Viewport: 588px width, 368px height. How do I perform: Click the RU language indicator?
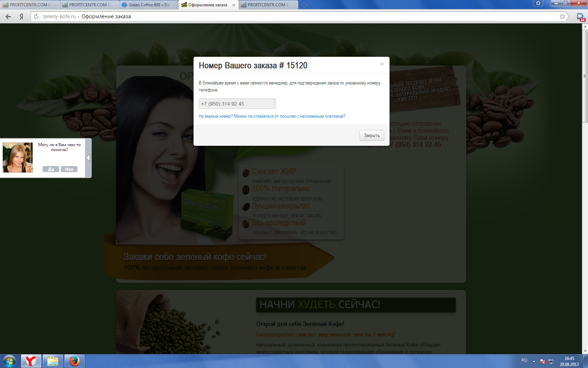[524, 360]
